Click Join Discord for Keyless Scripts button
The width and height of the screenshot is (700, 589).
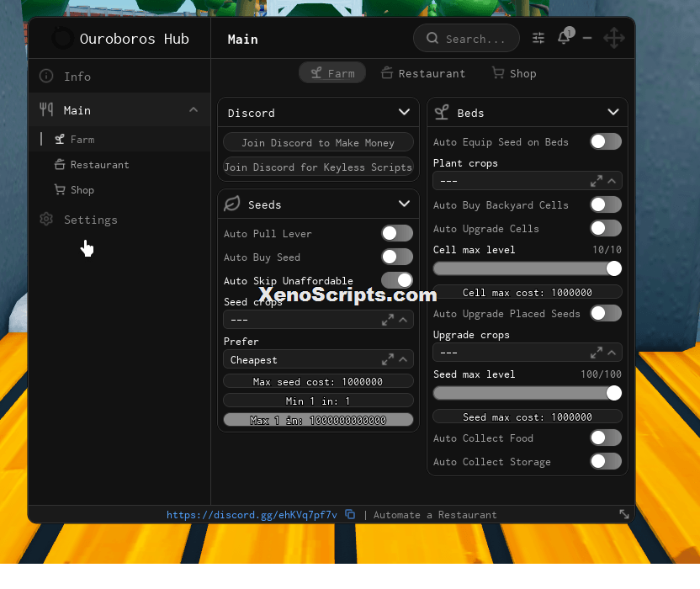coord(318,167)
